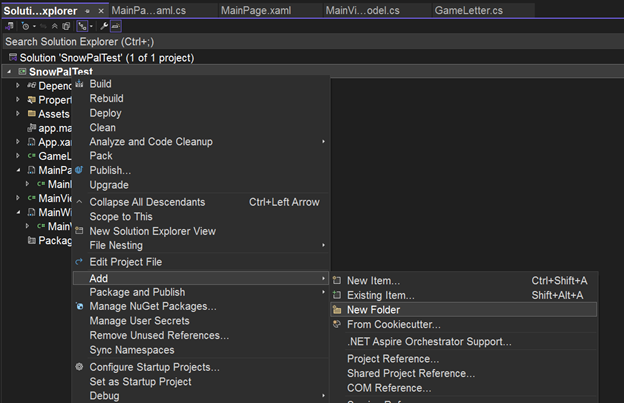Click the SnowPalTest project node icon
624x403 pixels.
click(22, 72)
